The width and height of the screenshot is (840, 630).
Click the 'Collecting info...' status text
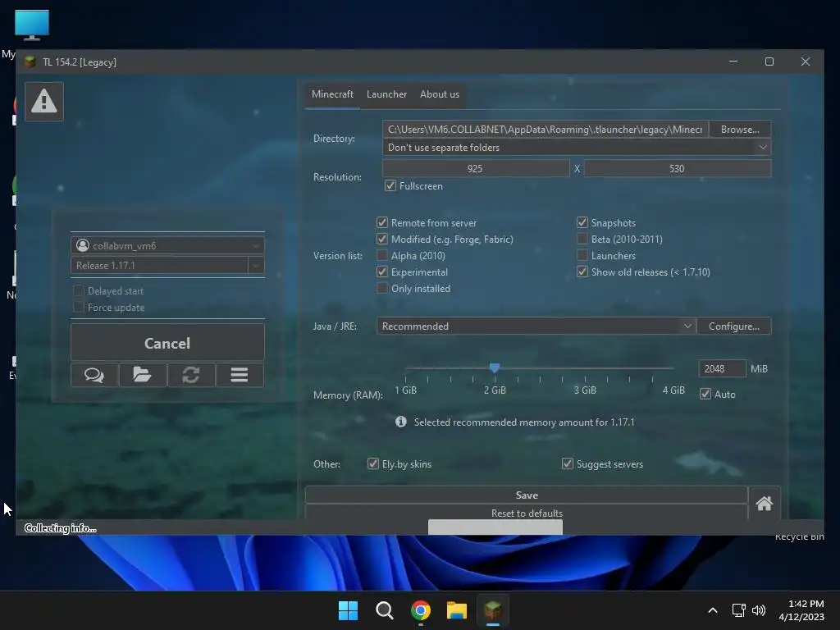point(61,528)
